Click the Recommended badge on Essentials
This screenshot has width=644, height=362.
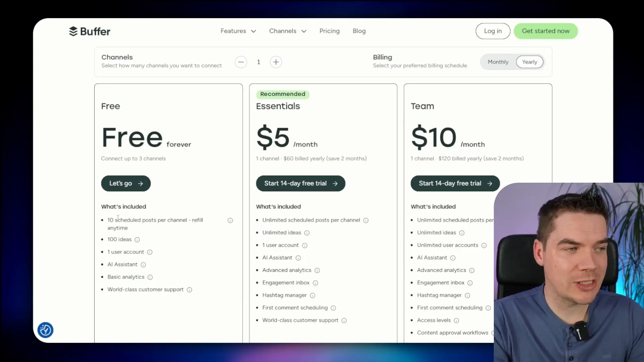coord(283,94)
